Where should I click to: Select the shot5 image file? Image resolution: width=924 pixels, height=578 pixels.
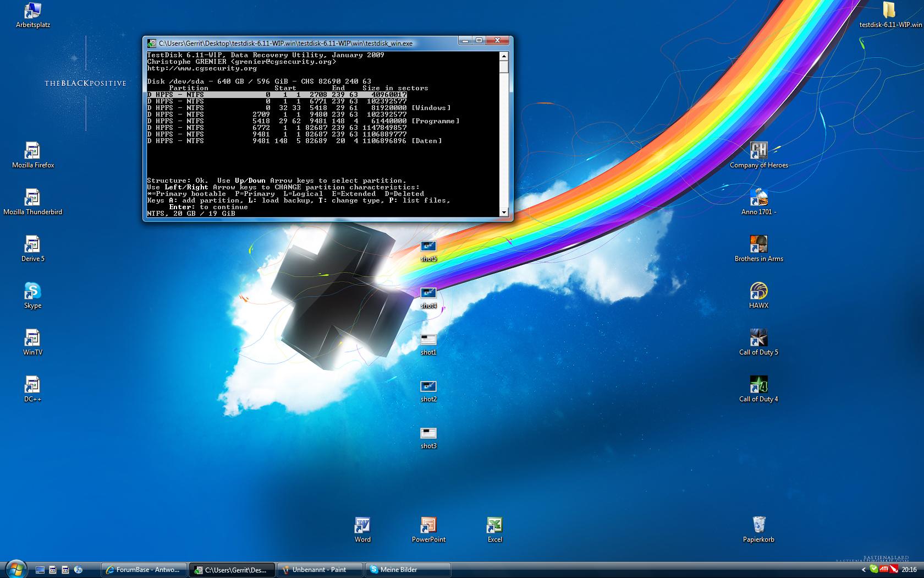pyautogui.click(x=428, y=251)
